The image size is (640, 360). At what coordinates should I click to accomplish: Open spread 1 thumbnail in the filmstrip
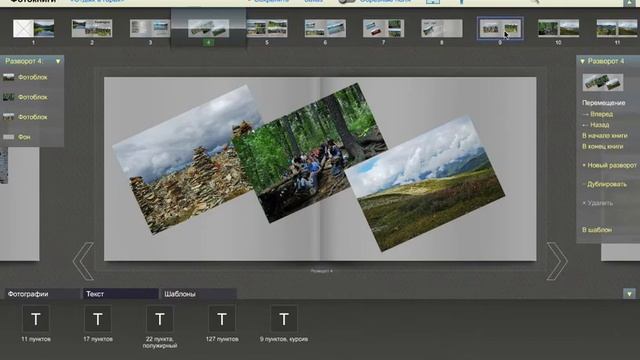33,29
